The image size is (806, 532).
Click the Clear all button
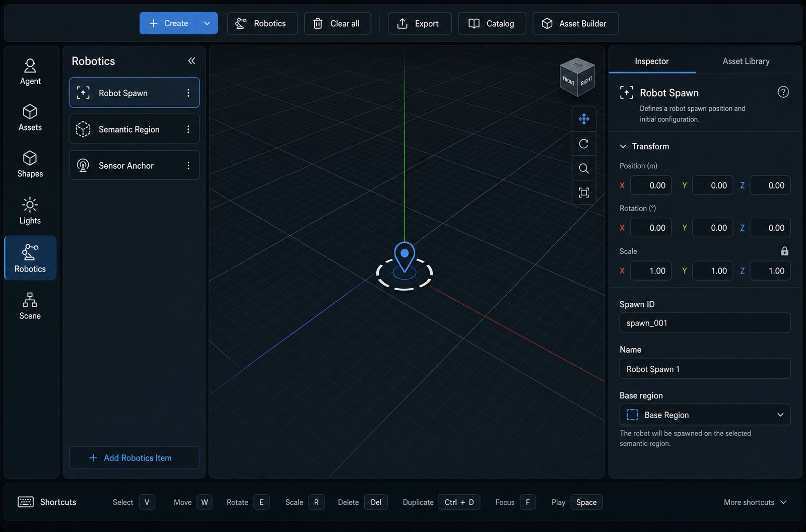coord(338,23)
